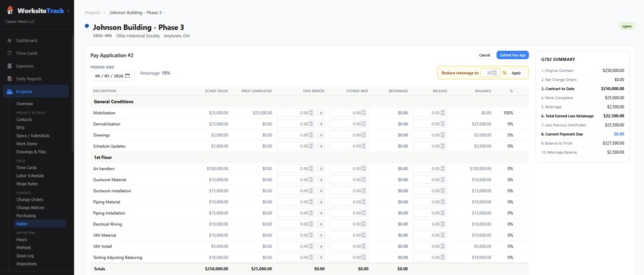Select Change Orders under Finance
The height and width of the screenshot is (275, 644).
pos(30,200)
